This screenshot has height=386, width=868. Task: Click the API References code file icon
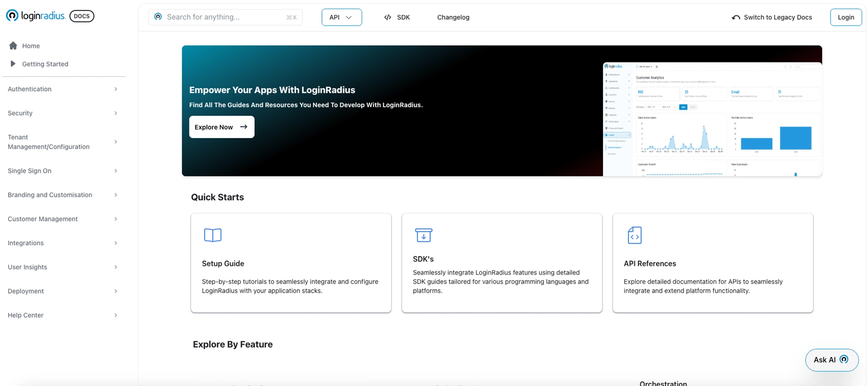pos(635,235)
